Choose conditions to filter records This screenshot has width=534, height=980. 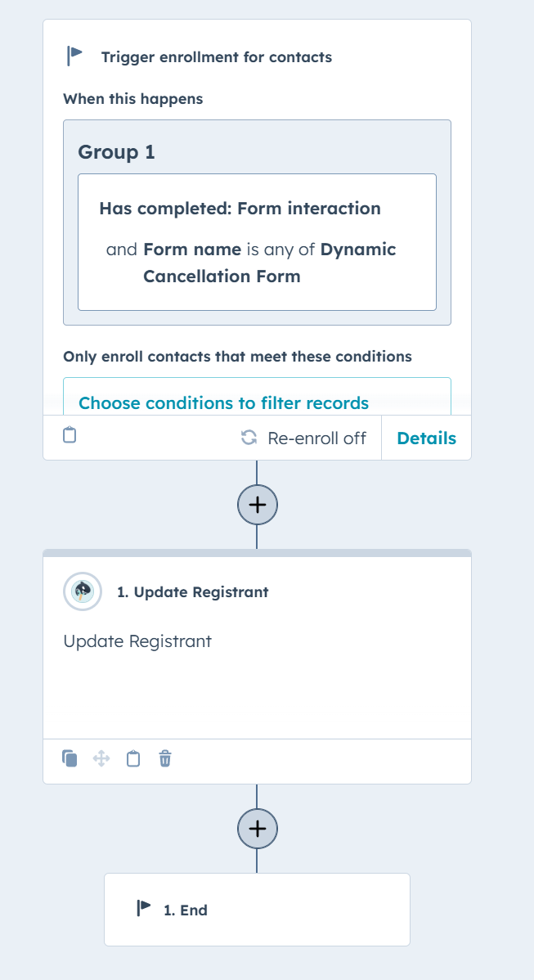pos(223,403)
